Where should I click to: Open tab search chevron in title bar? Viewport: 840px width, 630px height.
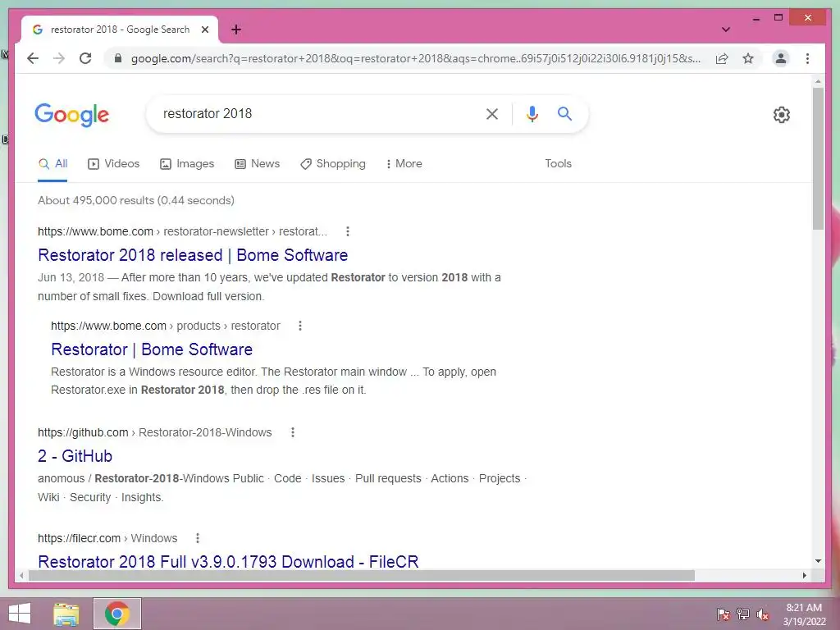pyautogui.click(x=725, y=30)
